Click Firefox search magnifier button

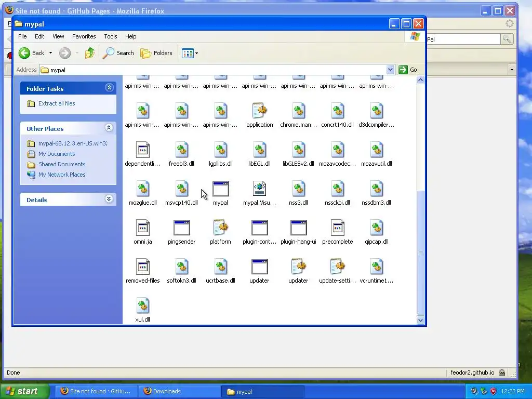pyautogui.click(x=507, y=39)
